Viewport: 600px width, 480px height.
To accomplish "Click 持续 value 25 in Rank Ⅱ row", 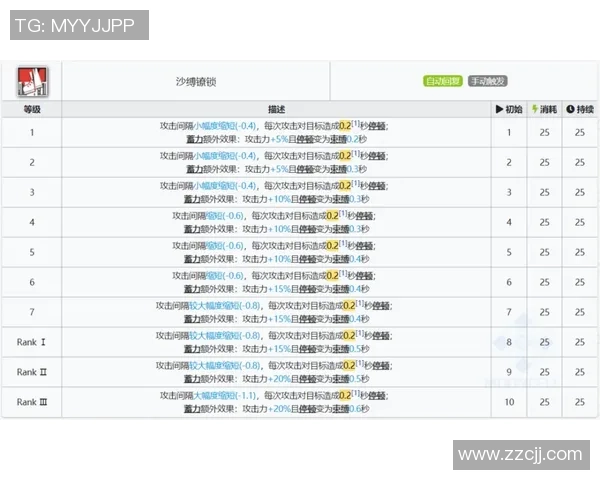I will pyautogui.click(x=580, y=372).
